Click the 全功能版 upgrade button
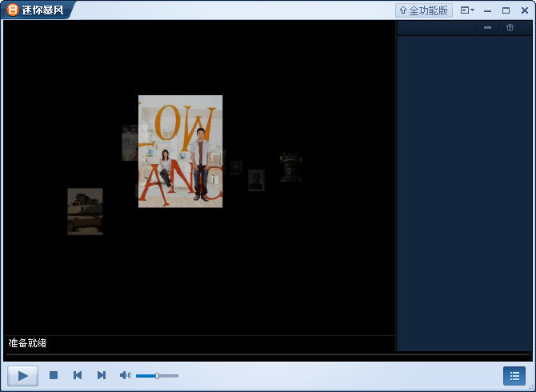536x392 pixels. tap(424, 10)
